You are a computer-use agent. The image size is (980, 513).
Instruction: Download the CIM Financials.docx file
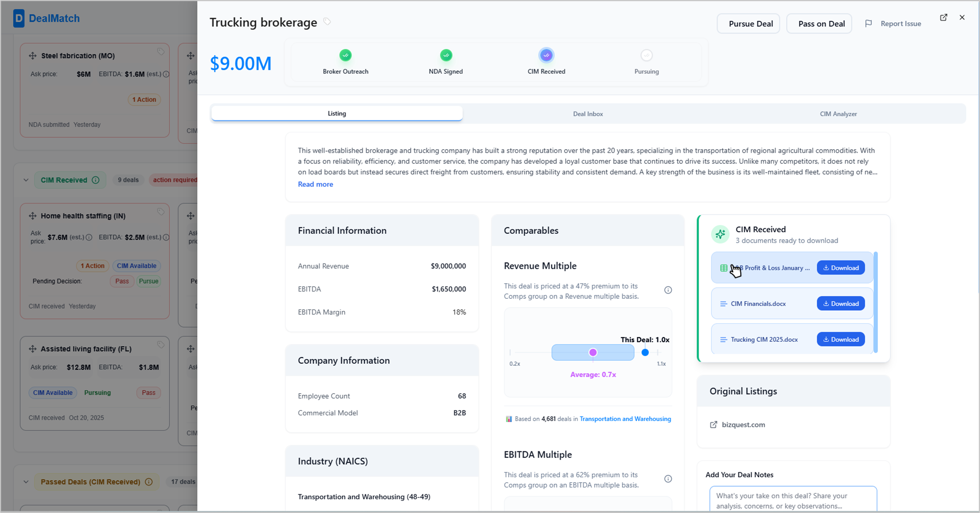pyautogui.click(x=841, y=304)
